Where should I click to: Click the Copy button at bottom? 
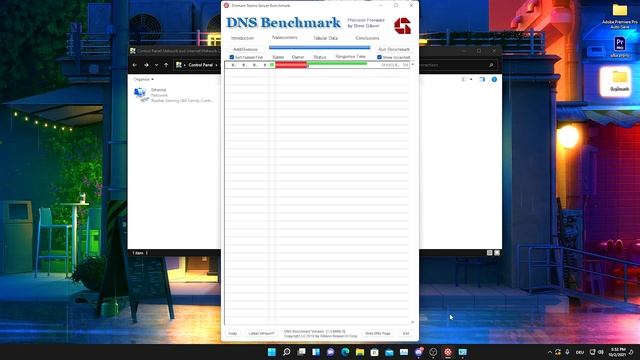(x=233, y=333)
